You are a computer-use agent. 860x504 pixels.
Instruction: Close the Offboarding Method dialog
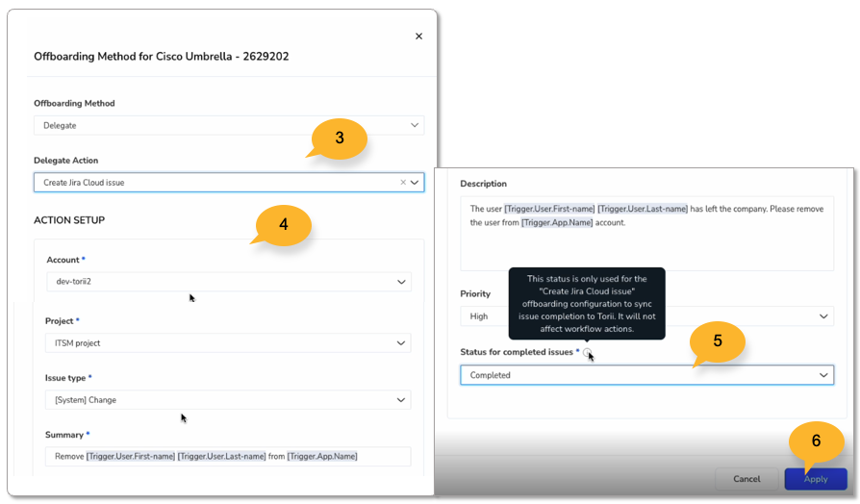coord(418,37)
